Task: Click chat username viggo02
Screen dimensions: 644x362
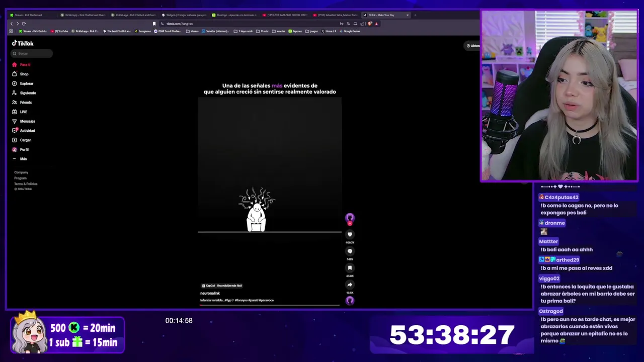Action: tap(549, 279)
